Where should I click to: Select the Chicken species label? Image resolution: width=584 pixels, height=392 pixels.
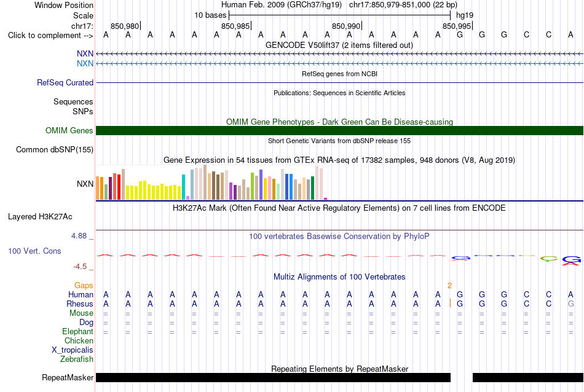pos(79,340)
